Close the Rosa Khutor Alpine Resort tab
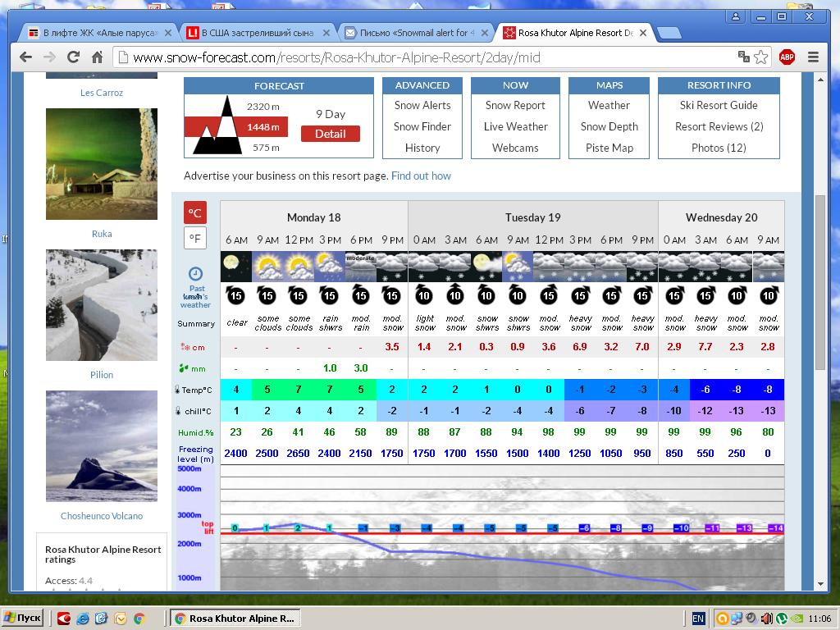Image resolution: width=840 pixels, height=630 pixels. tap(643, 33)
